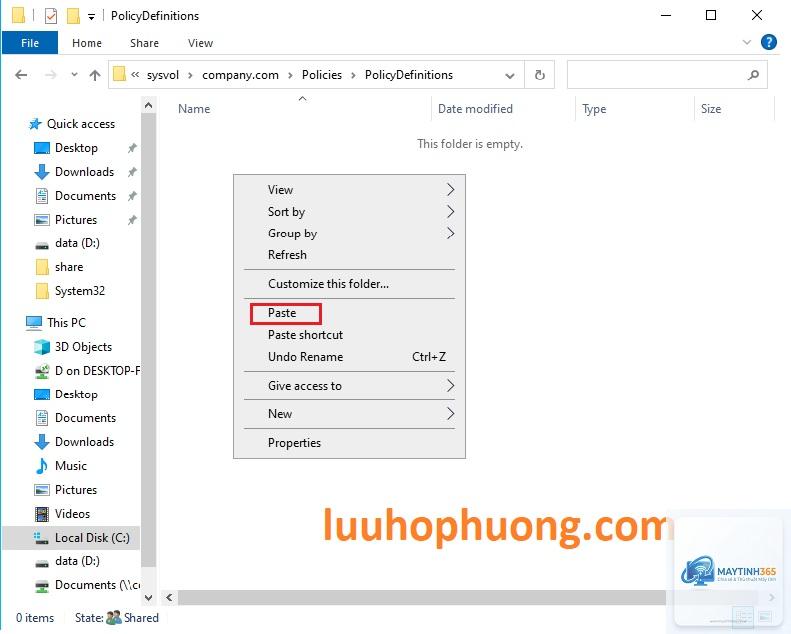Click the Forward navigation arrow

(x=50, y=75)
